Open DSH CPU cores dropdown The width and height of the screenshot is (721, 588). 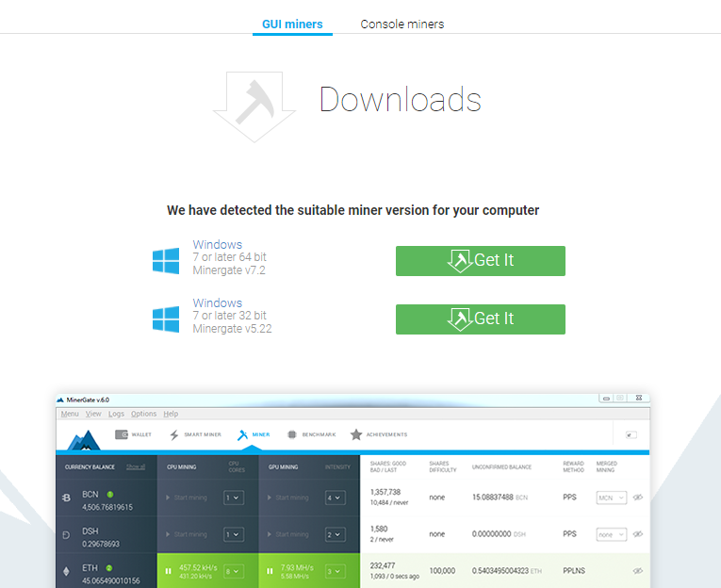coord(234,534)
